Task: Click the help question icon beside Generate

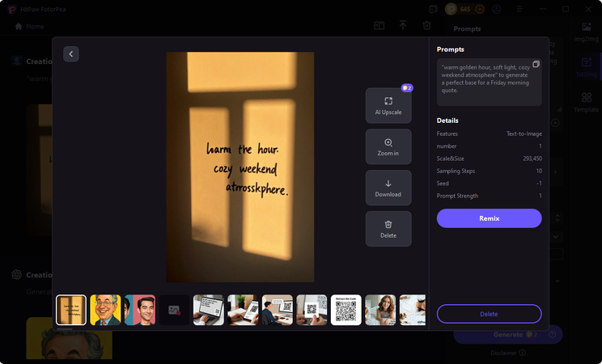Action: (552, 334)
